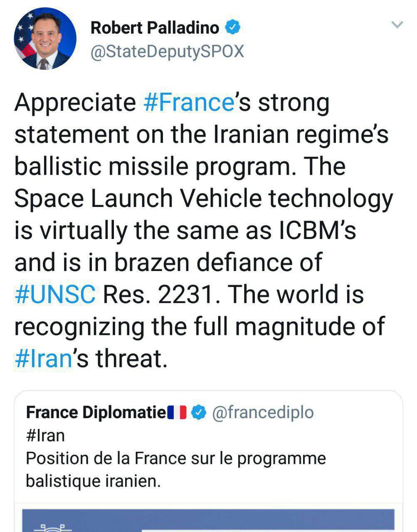
Task: Open the @francediplo handle
Action: pyautogui.click(x=263, y=412)
